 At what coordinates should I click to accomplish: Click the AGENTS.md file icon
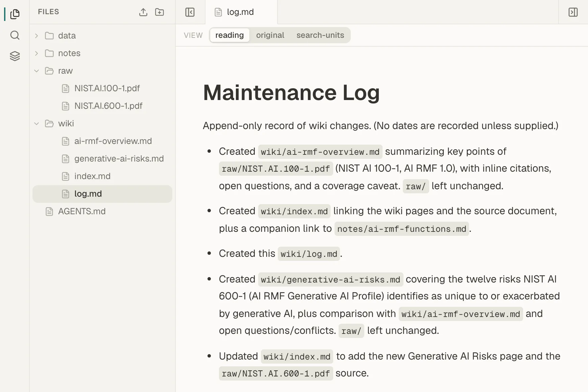point(49,212)
